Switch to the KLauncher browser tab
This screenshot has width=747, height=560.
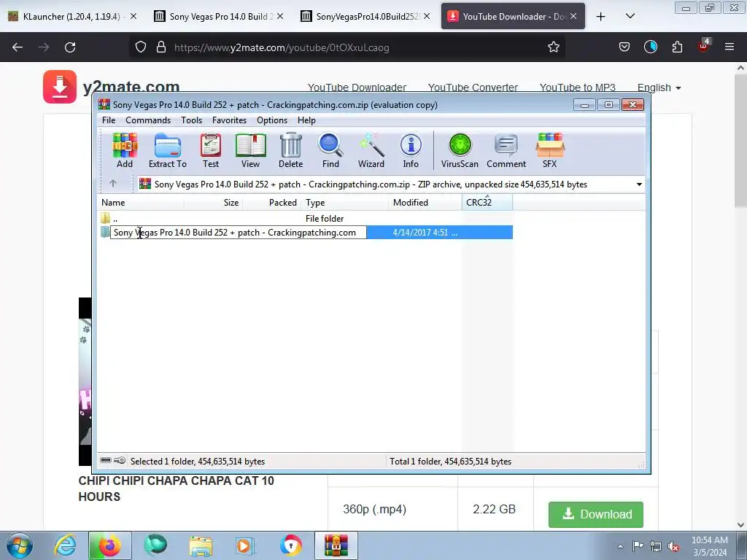coord(71,16)
